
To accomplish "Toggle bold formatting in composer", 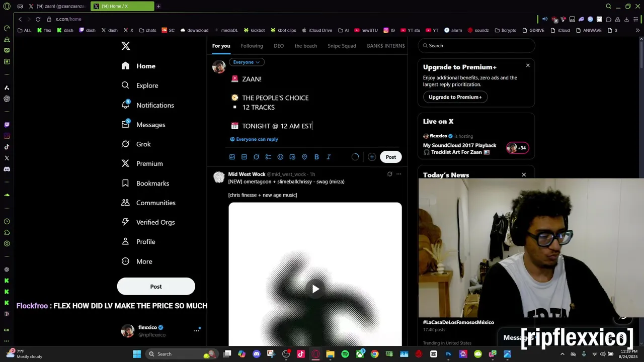I will (316, 157).
